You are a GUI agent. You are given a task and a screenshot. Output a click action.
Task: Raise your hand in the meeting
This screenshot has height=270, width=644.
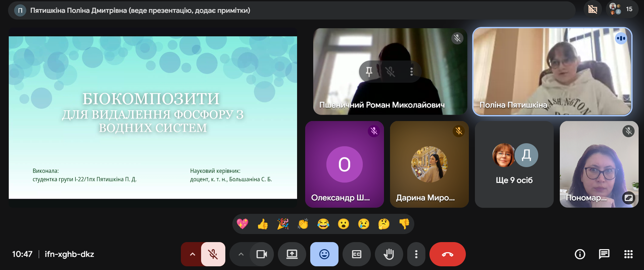coord(389,254)
